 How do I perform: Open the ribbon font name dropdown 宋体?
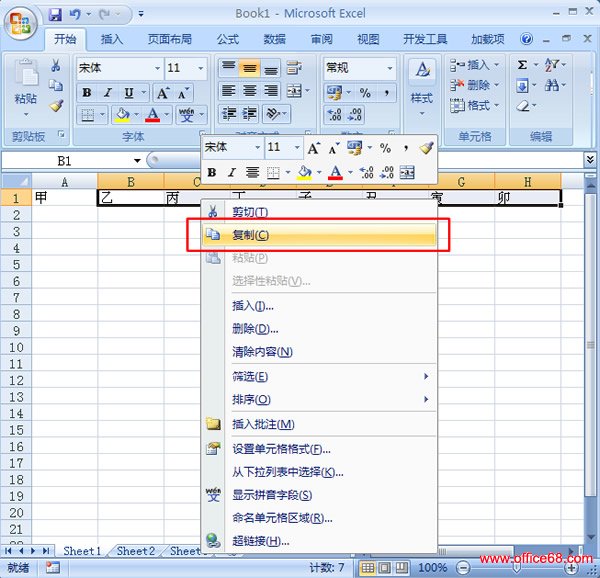[157, 68]
